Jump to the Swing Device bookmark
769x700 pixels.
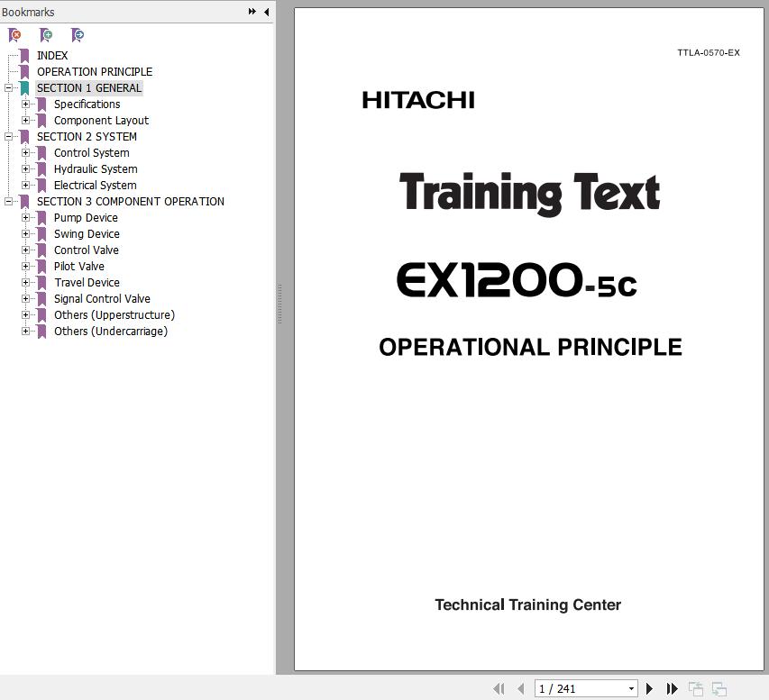87,234
